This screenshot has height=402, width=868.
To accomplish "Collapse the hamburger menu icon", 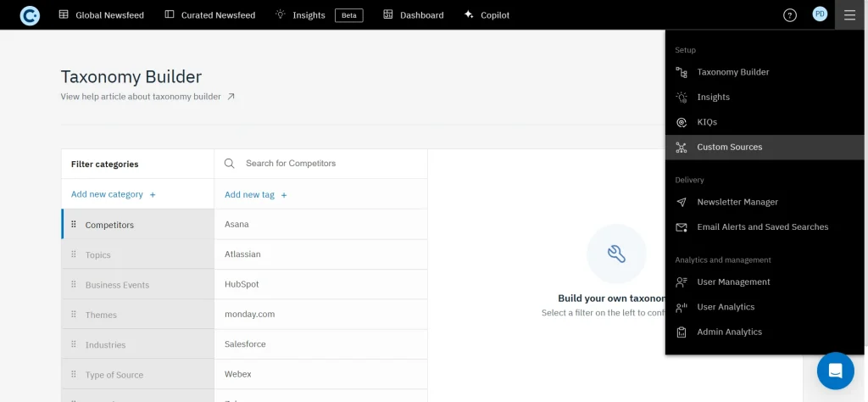I will 849,15.
